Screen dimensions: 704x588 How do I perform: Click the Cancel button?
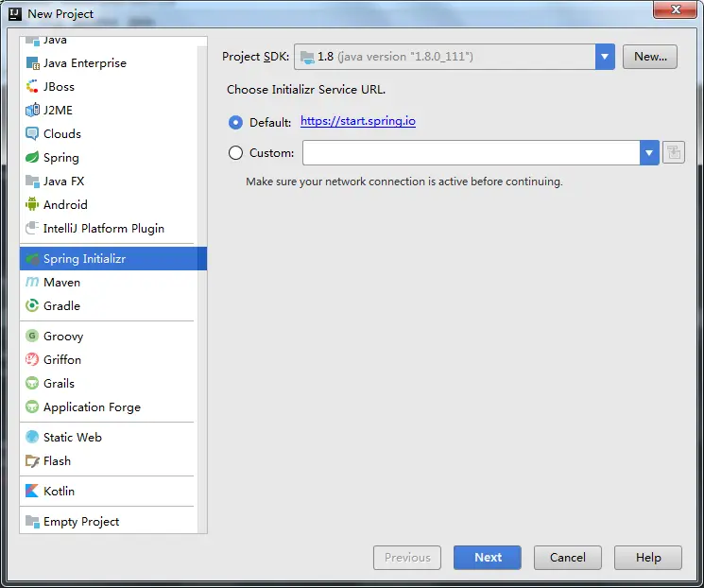[x=568, y=558]
